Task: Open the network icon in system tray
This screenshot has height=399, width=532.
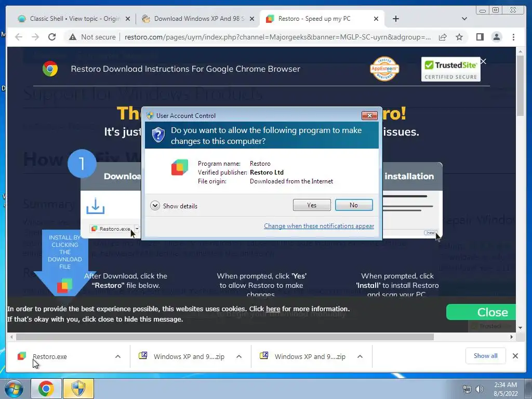Action: point(467,389)
